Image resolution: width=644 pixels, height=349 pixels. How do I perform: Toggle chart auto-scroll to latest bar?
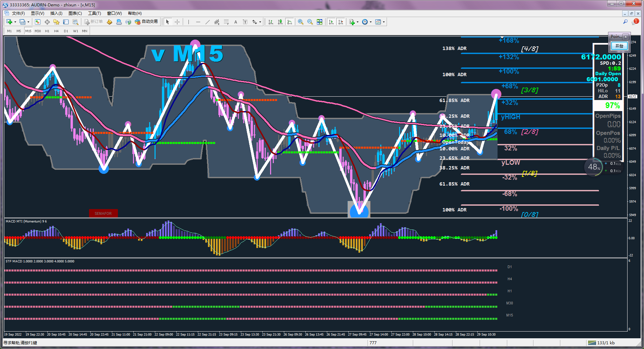[x=331, y=22]
